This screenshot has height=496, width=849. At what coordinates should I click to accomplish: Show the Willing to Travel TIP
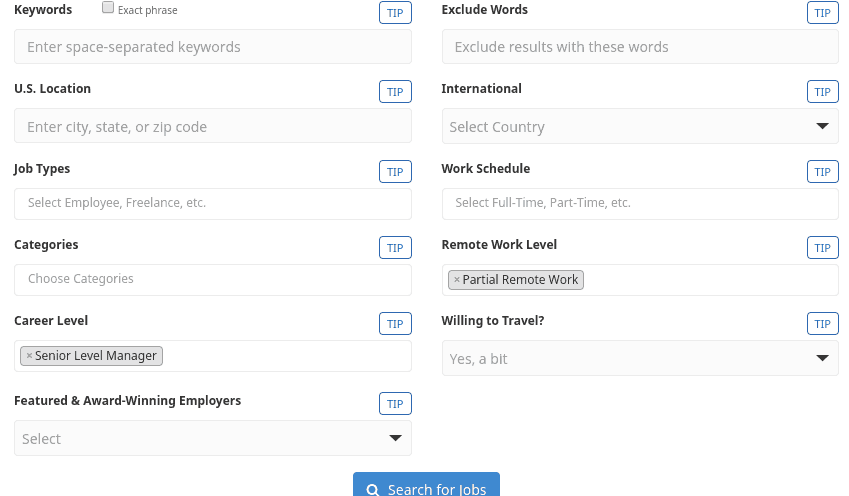[822, 323]
